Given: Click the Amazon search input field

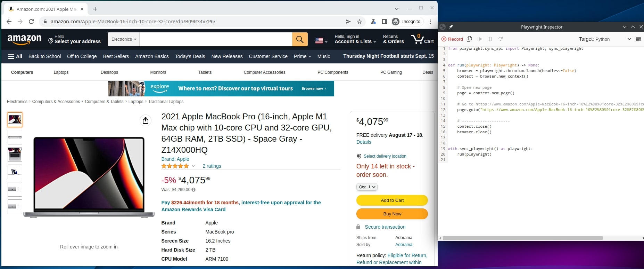Looking at the screenshot, I should pyautogui.click(x=216, y=39).
